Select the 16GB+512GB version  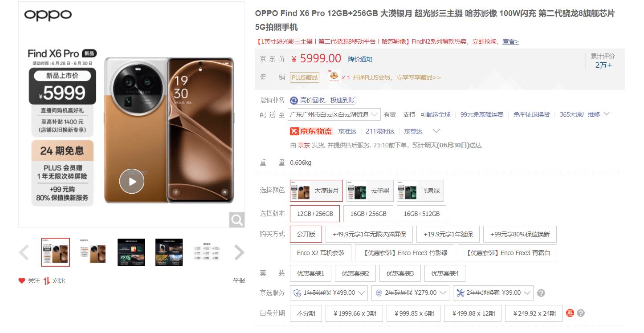click(x=421, y=214)
